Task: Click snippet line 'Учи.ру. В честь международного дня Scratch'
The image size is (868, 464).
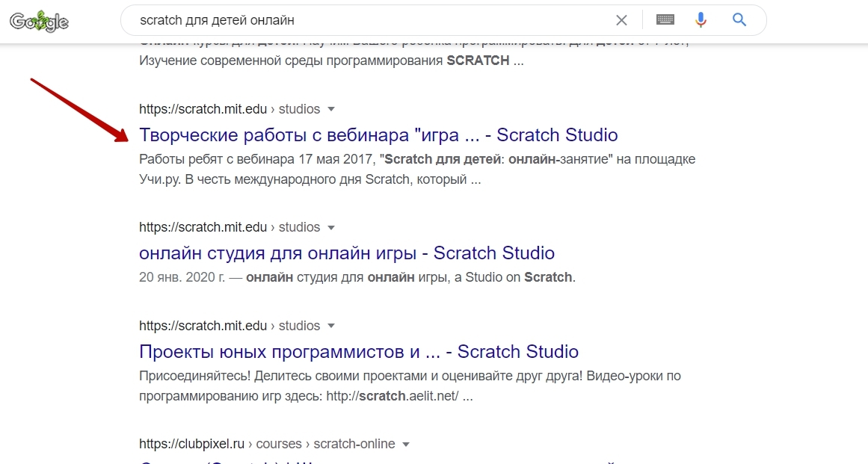Action: coord(310,179)
